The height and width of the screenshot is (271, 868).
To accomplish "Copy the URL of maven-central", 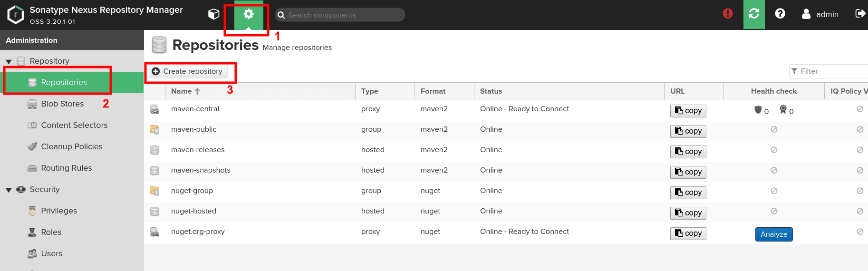I will click(x=688, y=111).
